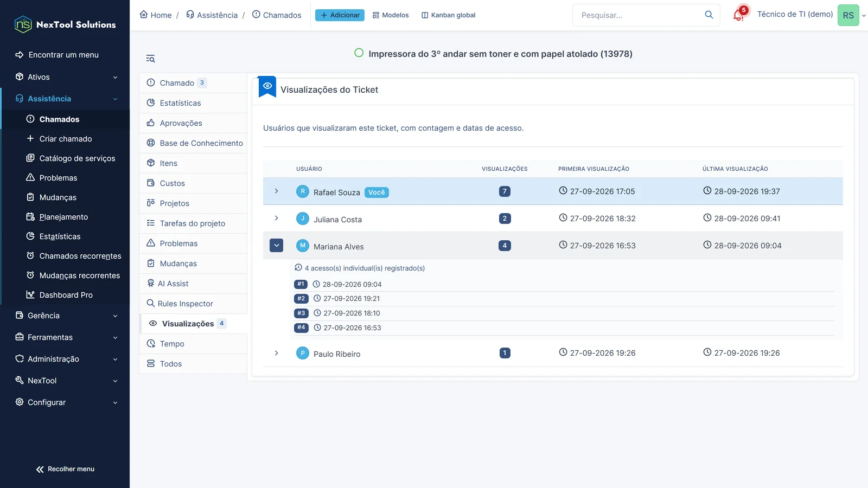This screenshot has width=868, height=488.
Task: Expand the Ferramentas sidebar menu
Action: (x=65, y=337)
